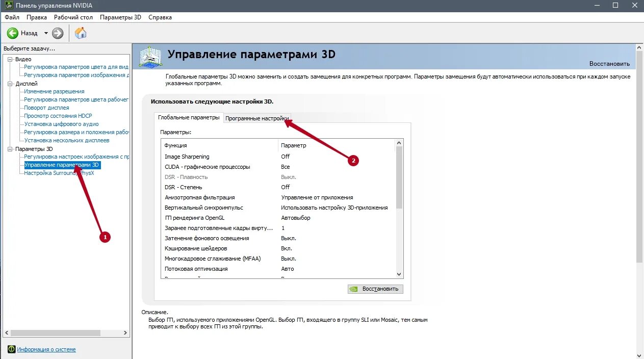Click settings list scrollbar up arrow
Image resolution: width=644 pixels, height=359 pixels.
coord(399,143)
